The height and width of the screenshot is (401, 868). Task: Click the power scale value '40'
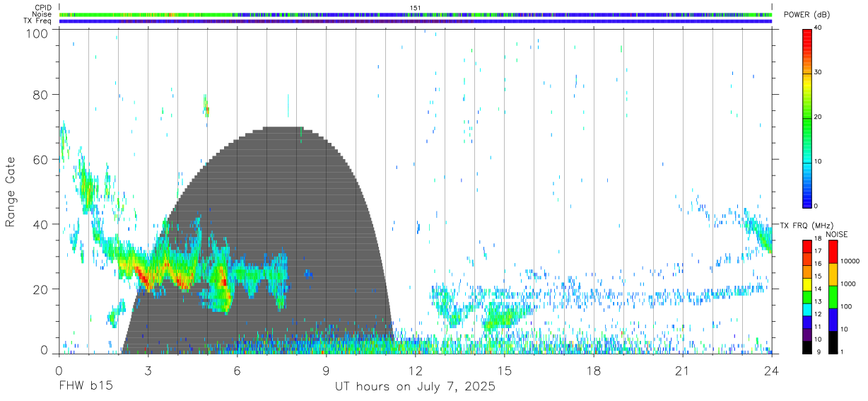819,28
